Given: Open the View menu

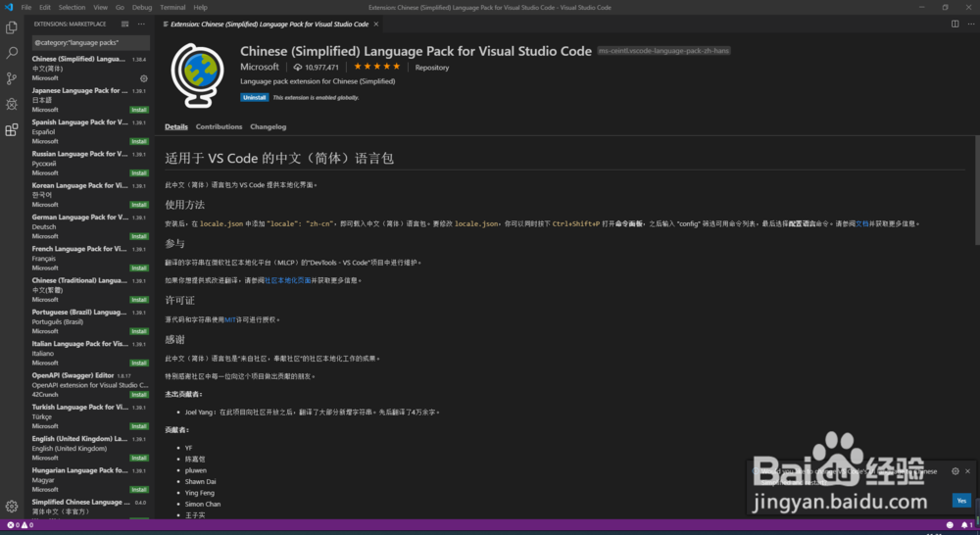Looking at the screenshot, I should click(x=101, y=8).
